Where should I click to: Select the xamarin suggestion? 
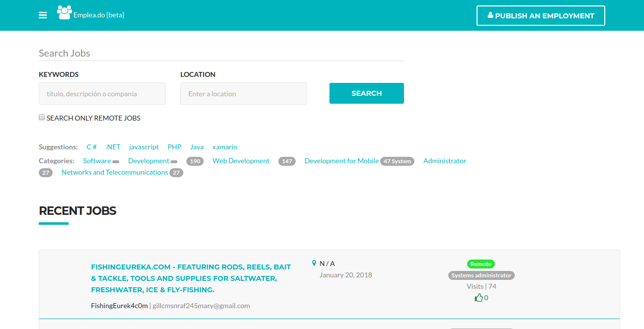click(x=225, y=147)
